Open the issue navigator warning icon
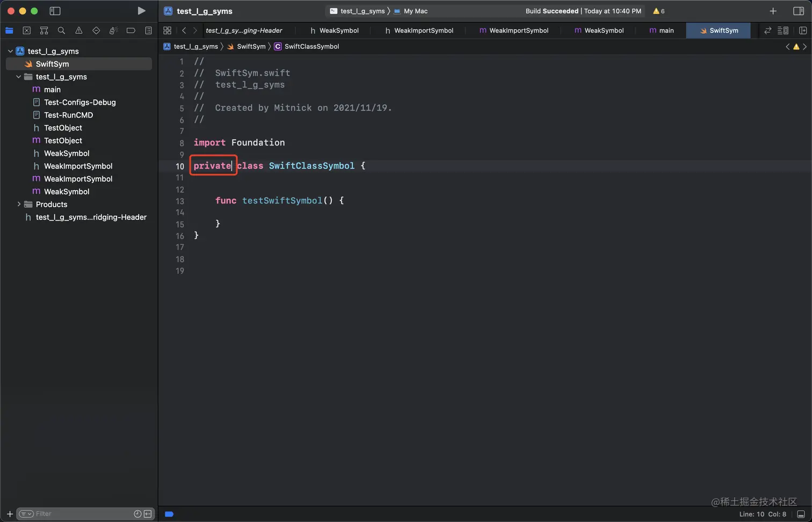Screen dimensions: 812x522 (79, 31)
